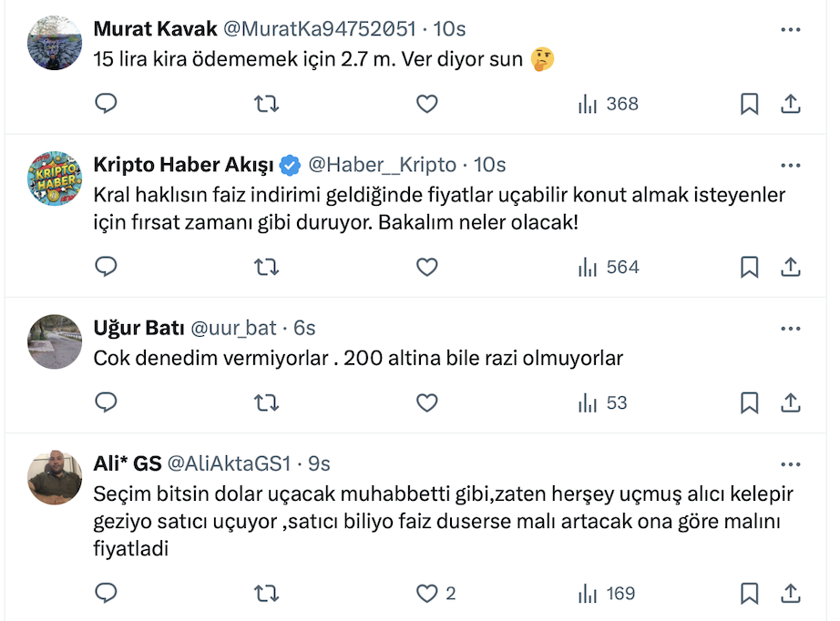Share the Kripto Haber Akışı tweet

tap(791, 267)
